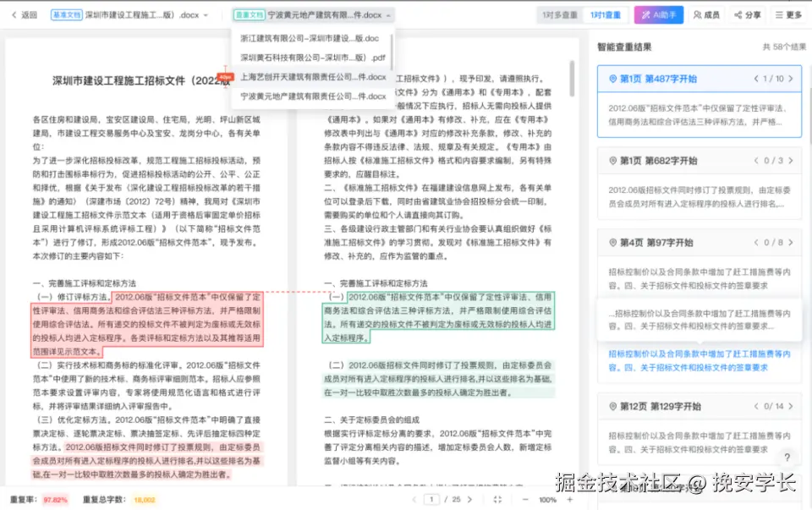Click the 100% zoom level

click(547, 500)
